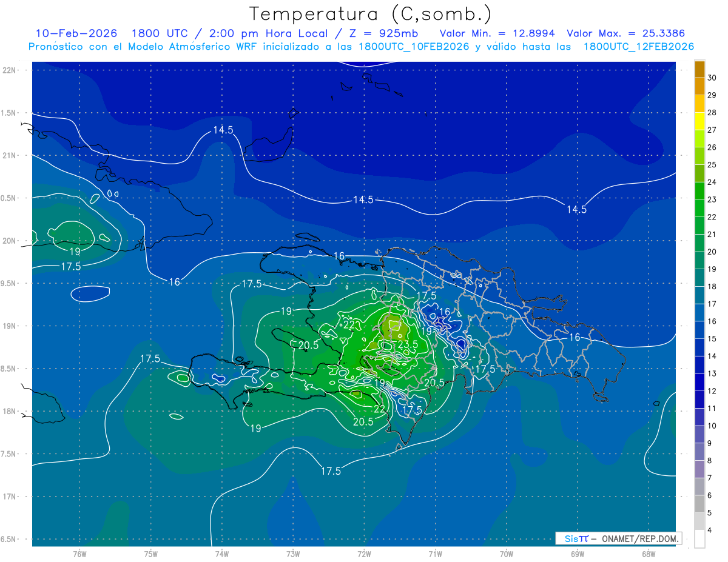Screen dimensions: 728x562
Task: Click the '23.5' contour label
Action: (408, 344)
